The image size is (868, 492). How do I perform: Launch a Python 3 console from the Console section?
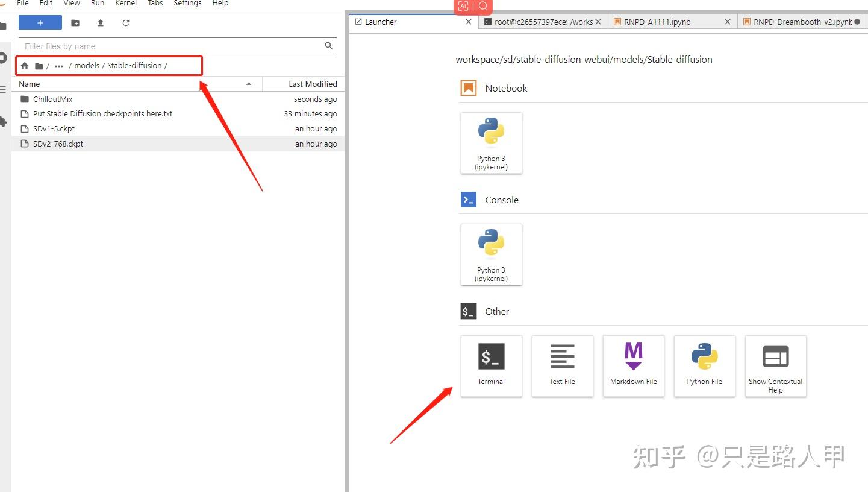[x=492, y=254]
